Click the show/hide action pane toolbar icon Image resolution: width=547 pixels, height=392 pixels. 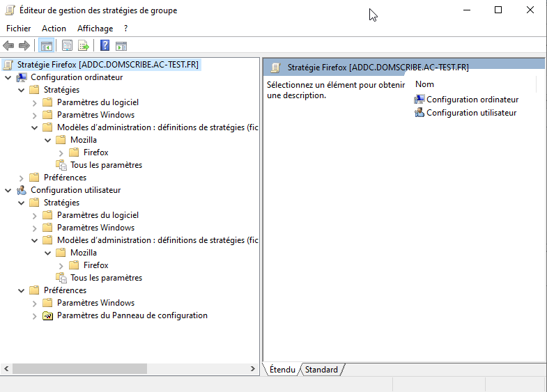121,46
